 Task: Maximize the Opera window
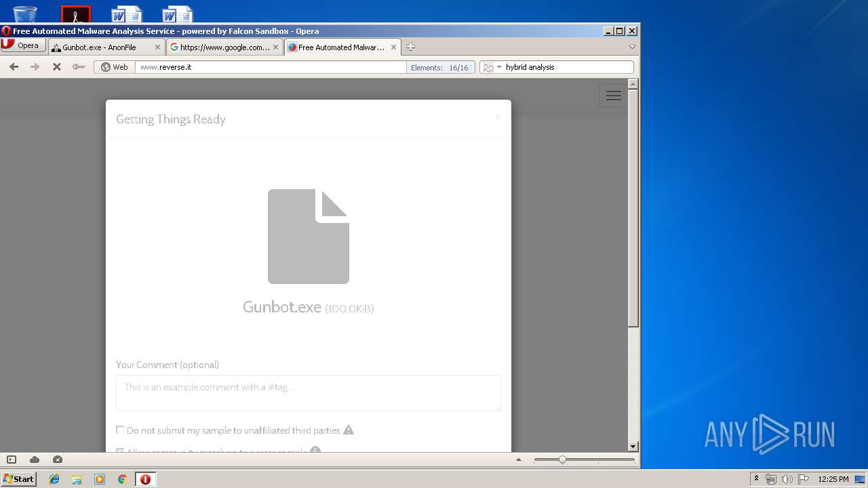619,30
